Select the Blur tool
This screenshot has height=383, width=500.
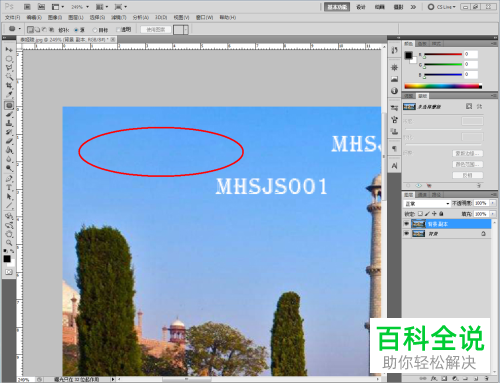pos(9,159)
